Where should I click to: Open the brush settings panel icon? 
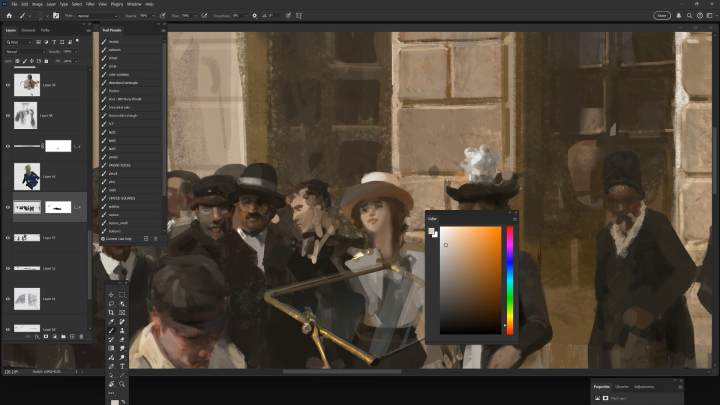coord(56,16)
